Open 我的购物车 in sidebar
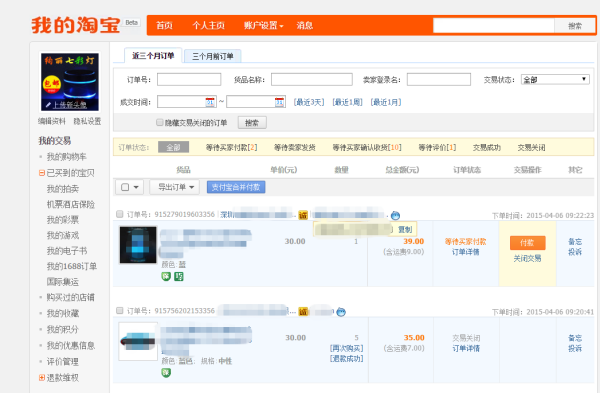 coord(67,157)
